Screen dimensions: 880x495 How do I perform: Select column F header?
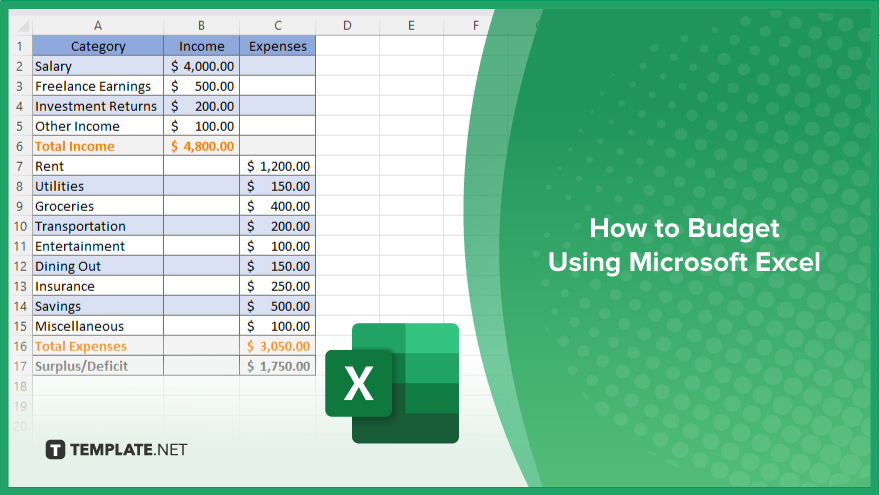(x=475, y=25)
